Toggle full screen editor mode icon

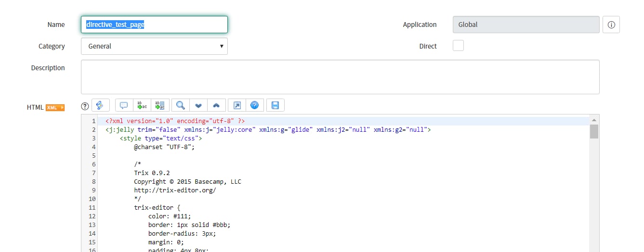tap(237, 105)
